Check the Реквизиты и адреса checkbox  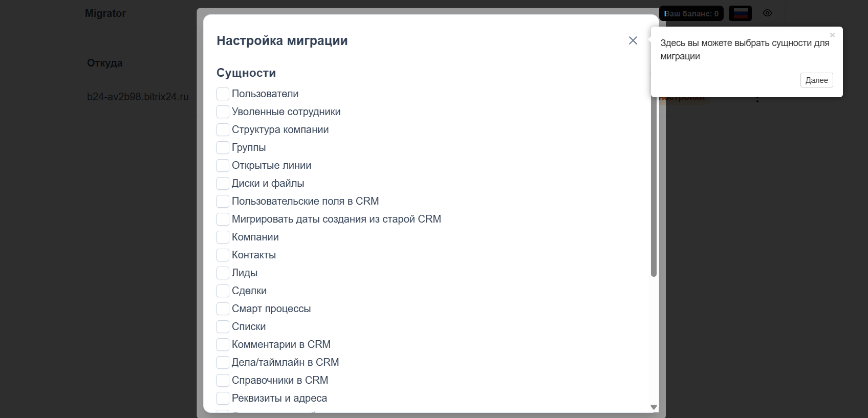pos(223,398)
